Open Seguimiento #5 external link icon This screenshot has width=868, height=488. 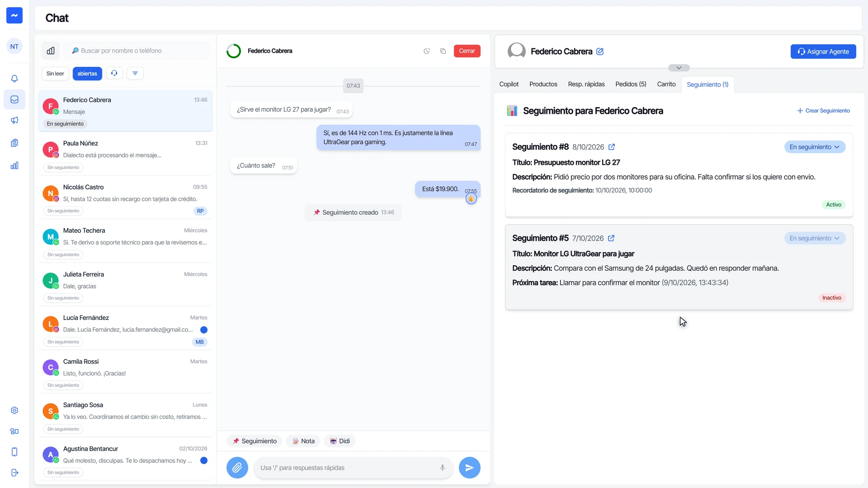(611, 238)
